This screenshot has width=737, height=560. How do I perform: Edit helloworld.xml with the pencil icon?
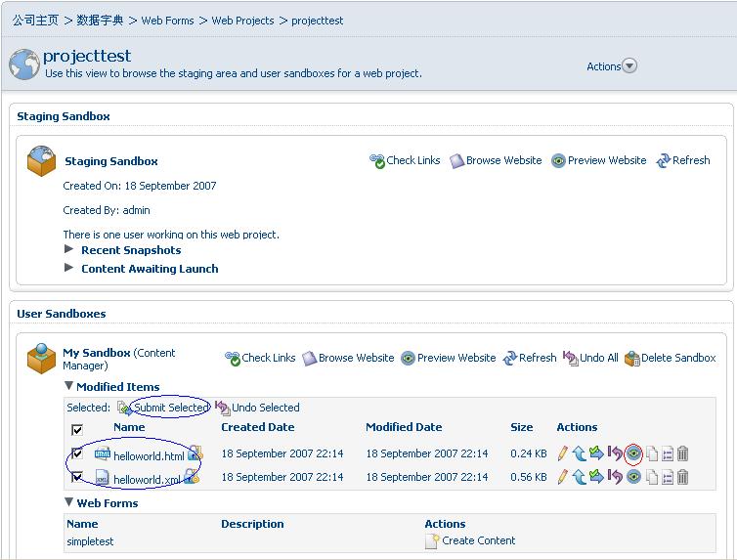(x=562, y=477)
